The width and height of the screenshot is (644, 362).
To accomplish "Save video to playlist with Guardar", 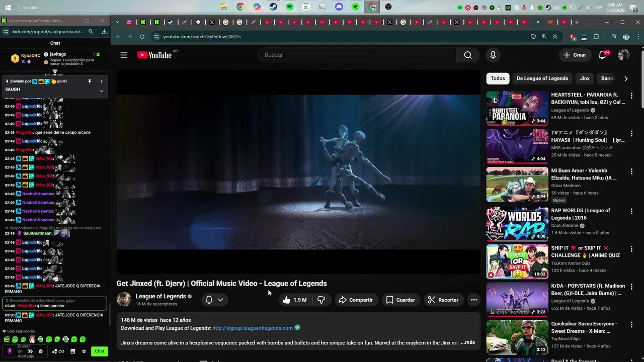I will [x=400, y=300].
